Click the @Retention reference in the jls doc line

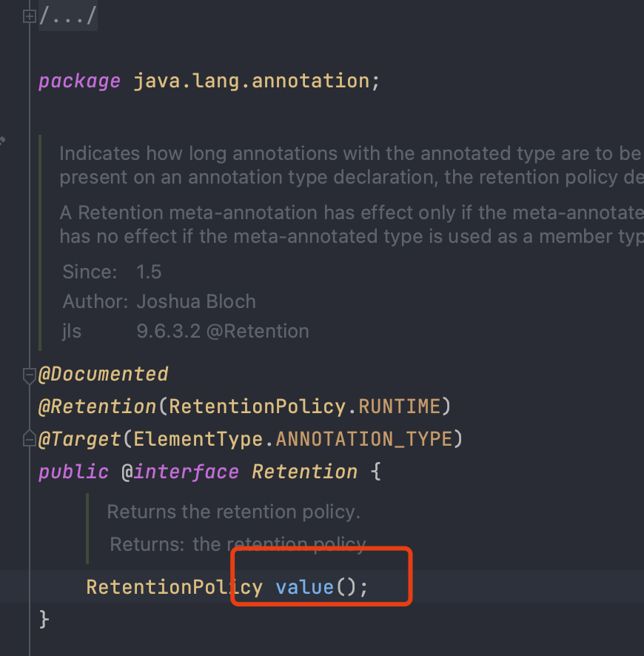click(257, 331)
